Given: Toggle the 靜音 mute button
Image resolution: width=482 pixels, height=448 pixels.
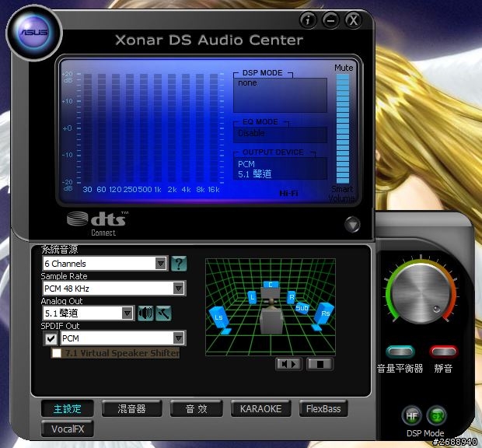Looking at the screenshot, I should coord(444,352).
